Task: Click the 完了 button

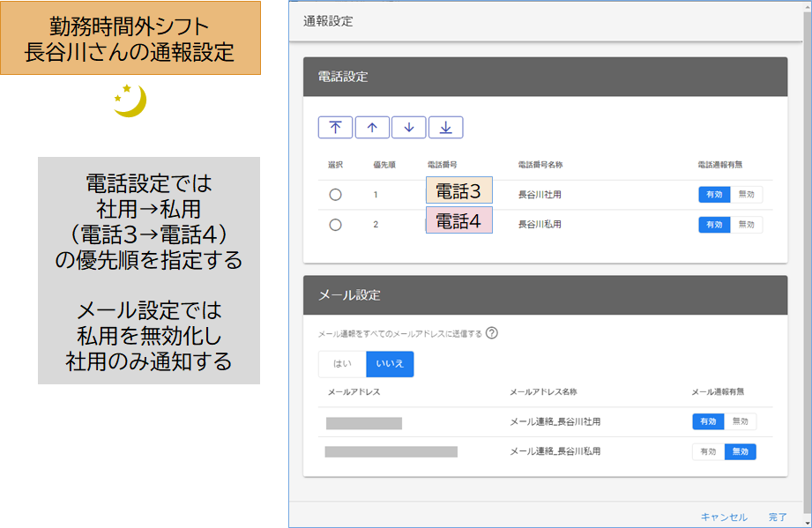Action: 778,517
